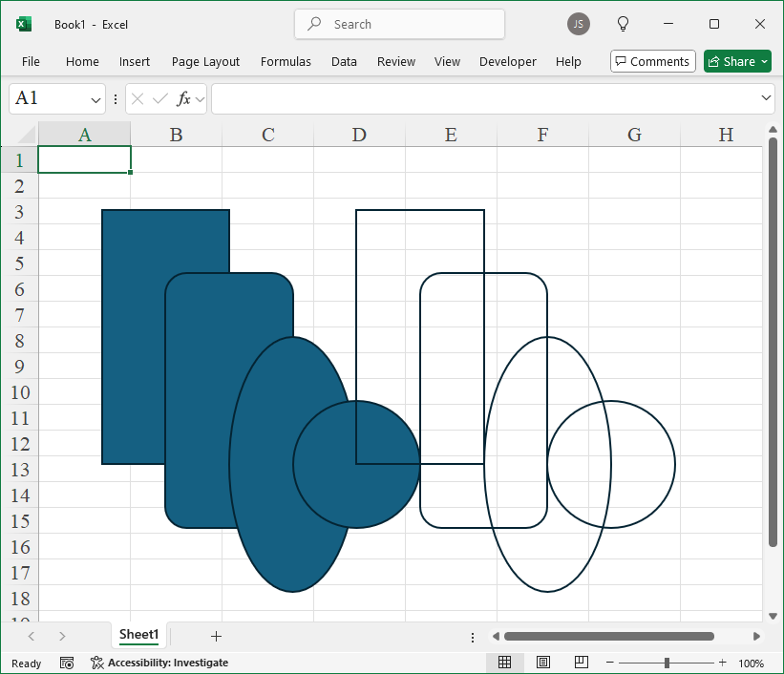Click the Insert Function fx icon

[x=182, y=98]
